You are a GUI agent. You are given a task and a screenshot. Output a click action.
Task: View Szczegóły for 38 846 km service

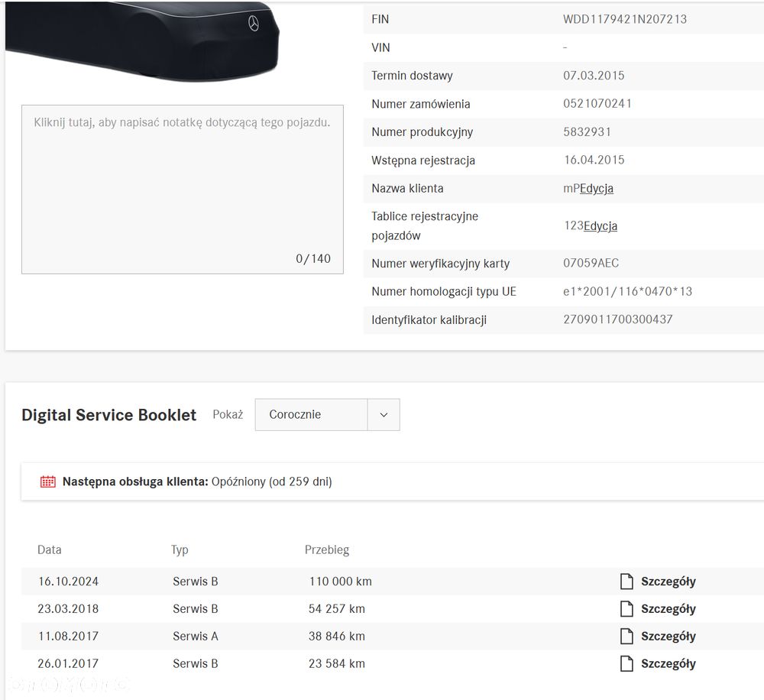[x=668, y=636]
